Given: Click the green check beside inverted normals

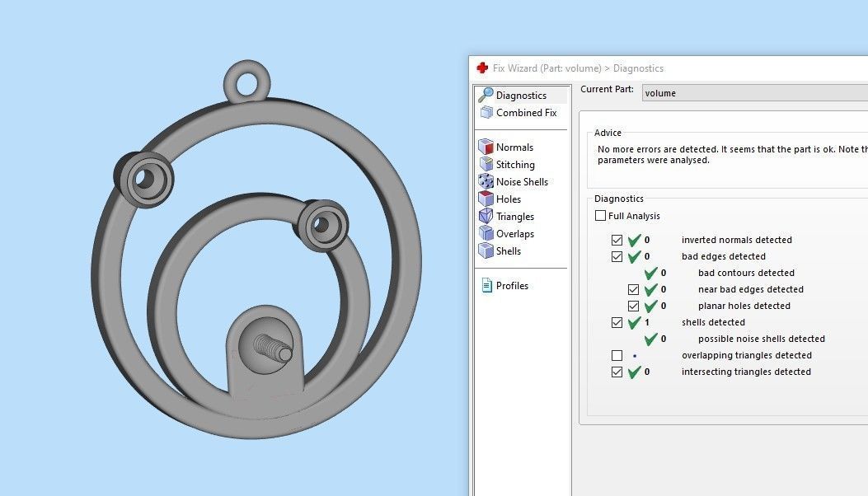Looking at the screenshot, I should coord(634,240).
